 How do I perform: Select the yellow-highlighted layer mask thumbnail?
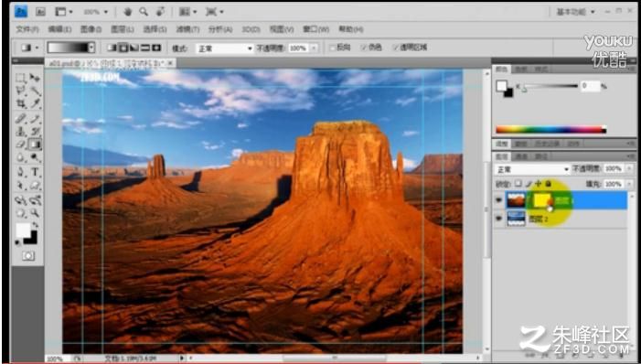(541, 200)
